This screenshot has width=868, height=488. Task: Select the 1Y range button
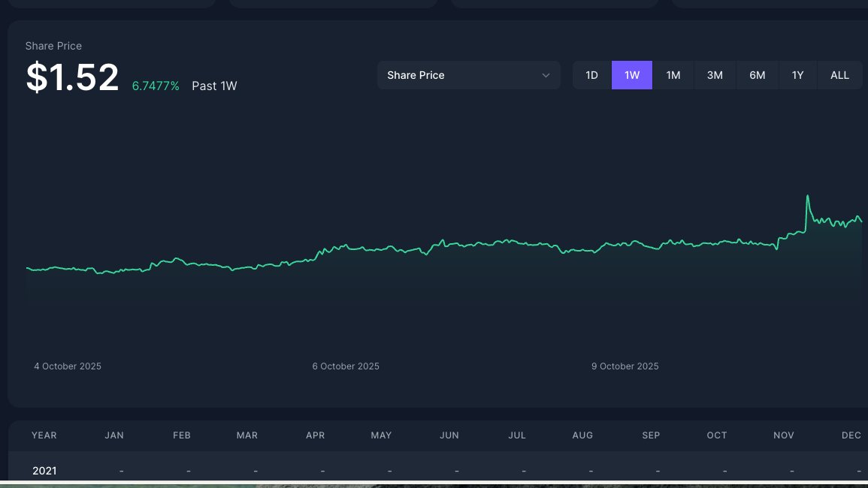[x=797, y=75]
